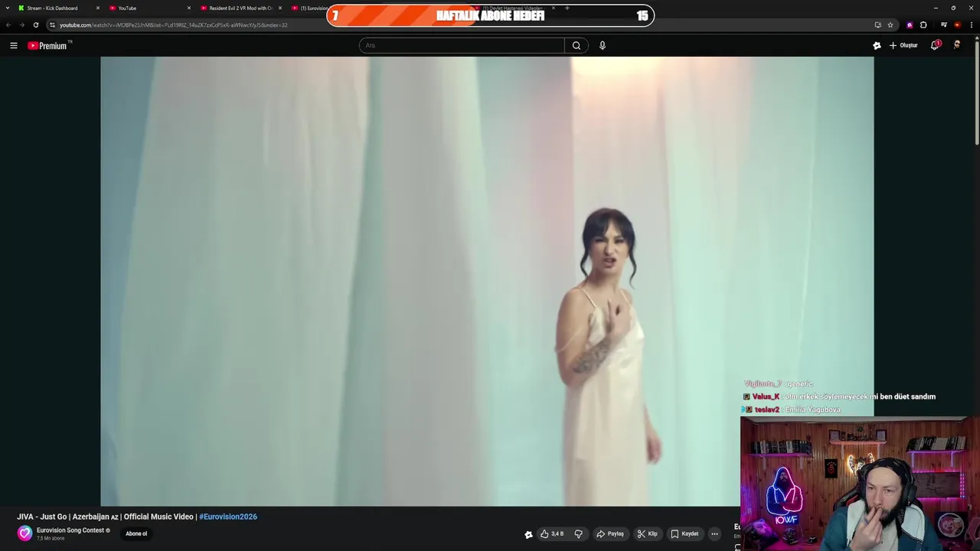Start voice search with the microphone icon
Viewport: 980px width, 551px height.
pos(603,46)
